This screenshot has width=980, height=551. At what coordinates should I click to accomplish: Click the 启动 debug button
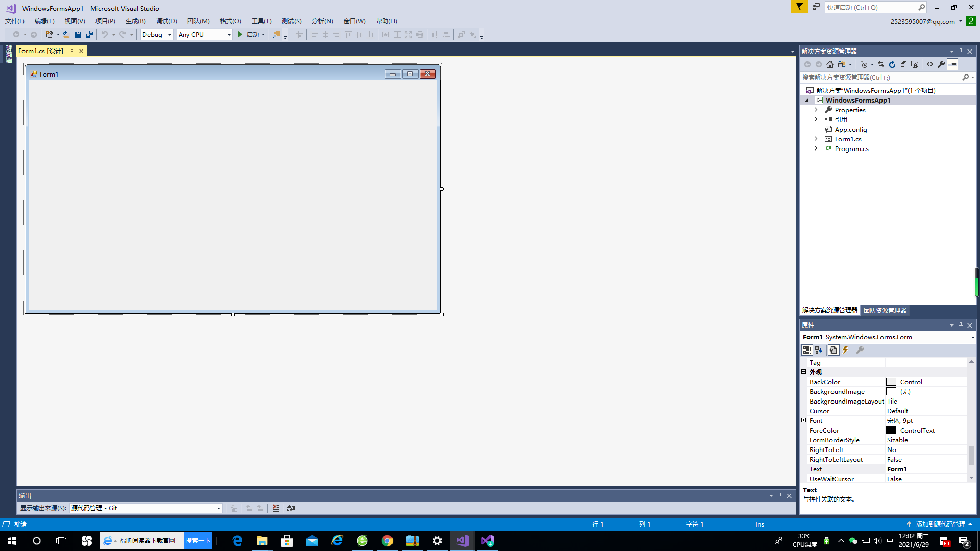tap(251, 34)
